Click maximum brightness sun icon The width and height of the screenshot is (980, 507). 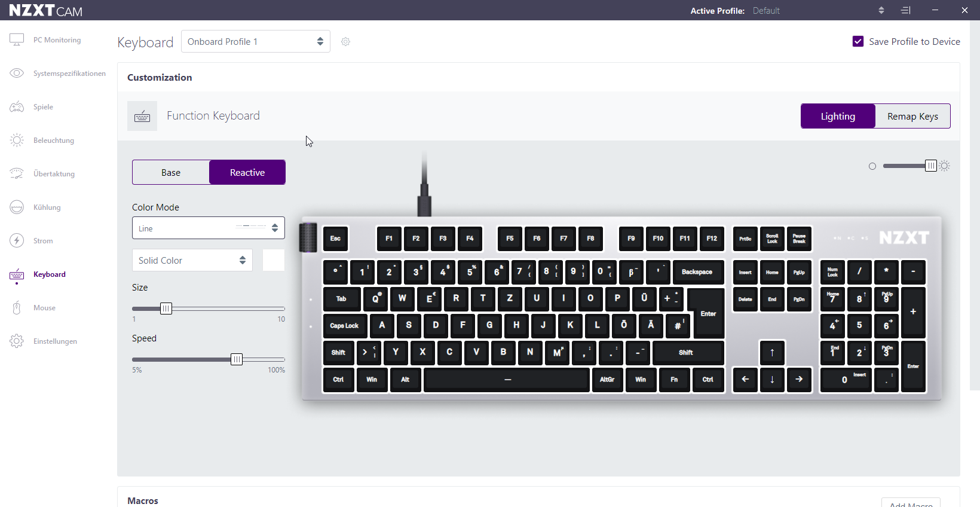(x=945, y=166)
